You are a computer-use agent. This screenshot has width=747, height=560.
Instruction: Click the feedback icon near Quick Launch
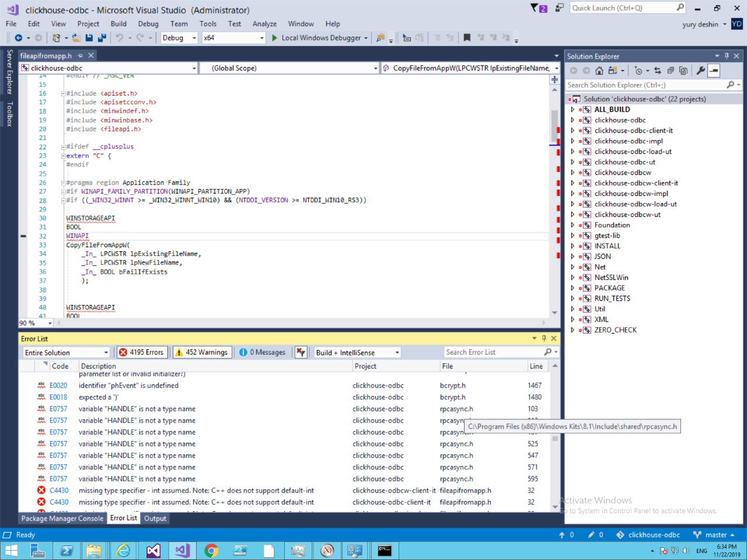tap(560, 8)
